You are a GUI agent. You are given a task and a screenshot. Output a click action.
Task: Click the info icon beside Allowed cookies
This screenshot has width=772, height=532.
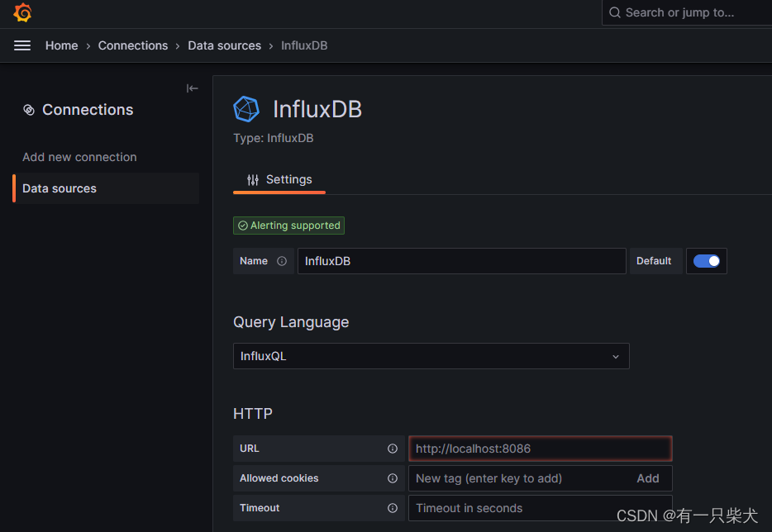[391, 477]
